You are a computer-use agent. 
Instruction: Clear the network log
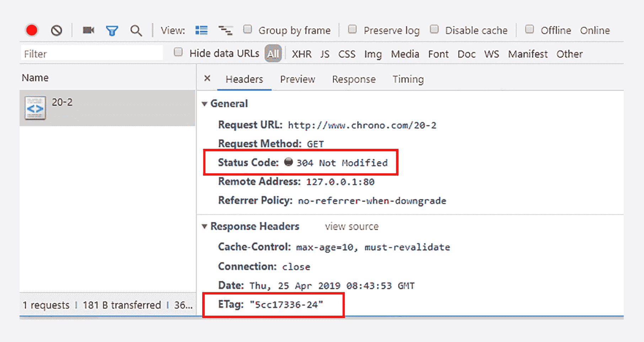click(x=57, y=31)
